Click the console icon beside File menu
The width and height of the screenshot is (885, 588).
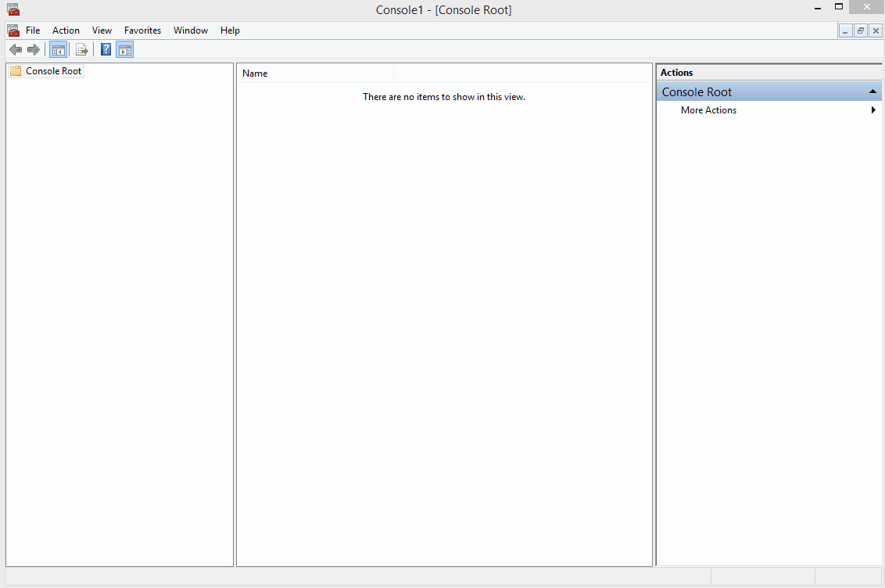click(x=13, y=30)
